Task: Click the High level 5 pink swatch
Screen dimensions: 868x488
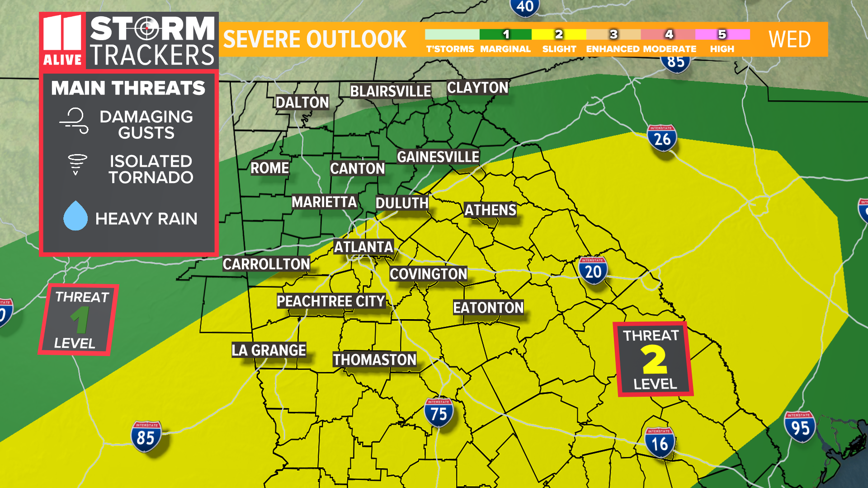Action: point(723,34)
